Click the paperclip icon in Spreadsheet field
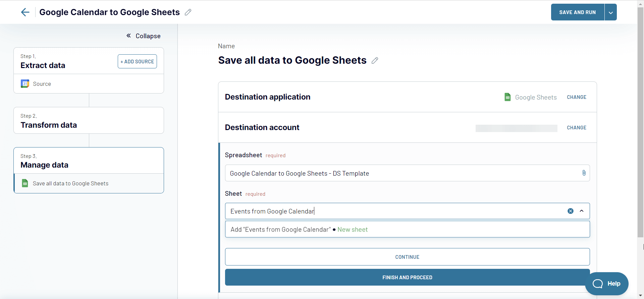Viewport: 644px width, 299px height. click(584, 173)
